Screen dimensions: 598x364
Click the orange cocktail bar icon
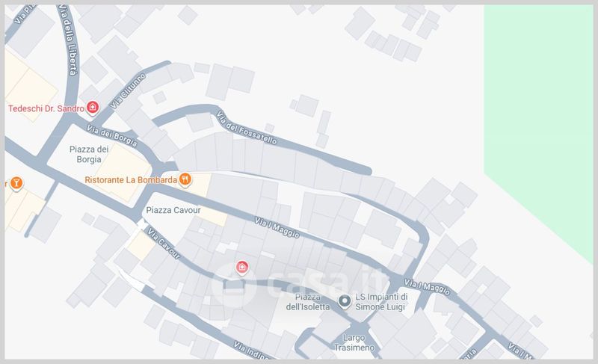(x=16, y=183)
